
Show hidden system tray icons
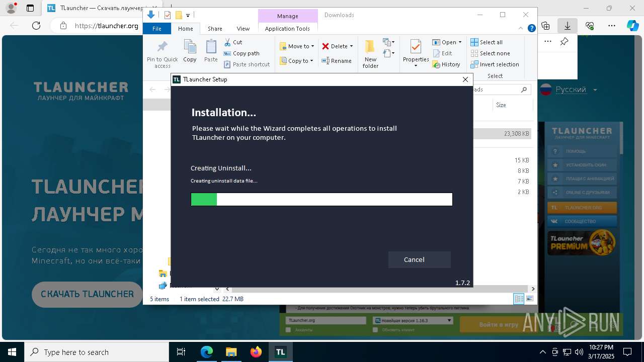pos(542,352)
